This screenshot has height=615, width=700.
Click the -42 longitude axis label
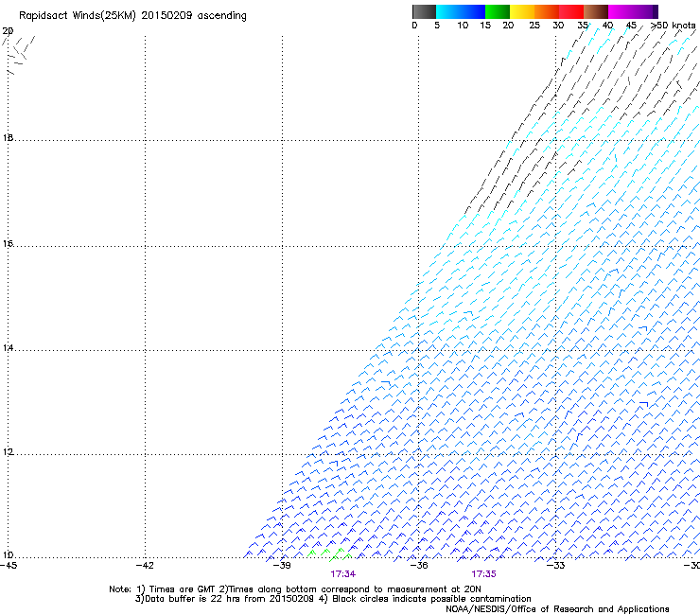145,566
